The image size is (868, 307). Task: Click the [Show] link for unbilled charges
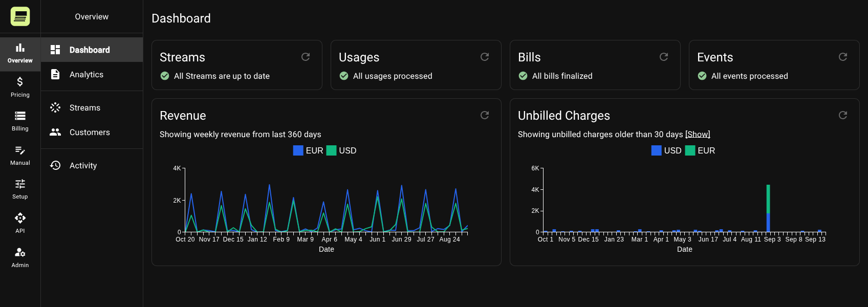698,134
